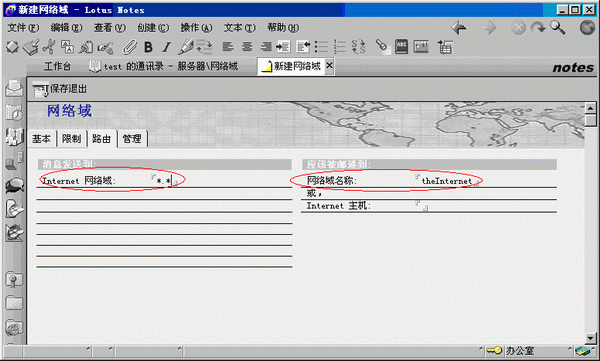This screenshot has height=361, width=600.
Task: Toggle the Italic formatting icon
Action: click(166, 47)
